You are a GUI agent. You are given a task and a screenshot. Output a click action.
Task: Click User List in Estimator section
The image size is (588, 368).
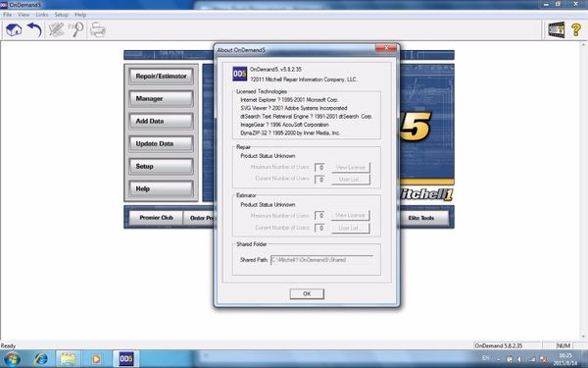(350, 228)
